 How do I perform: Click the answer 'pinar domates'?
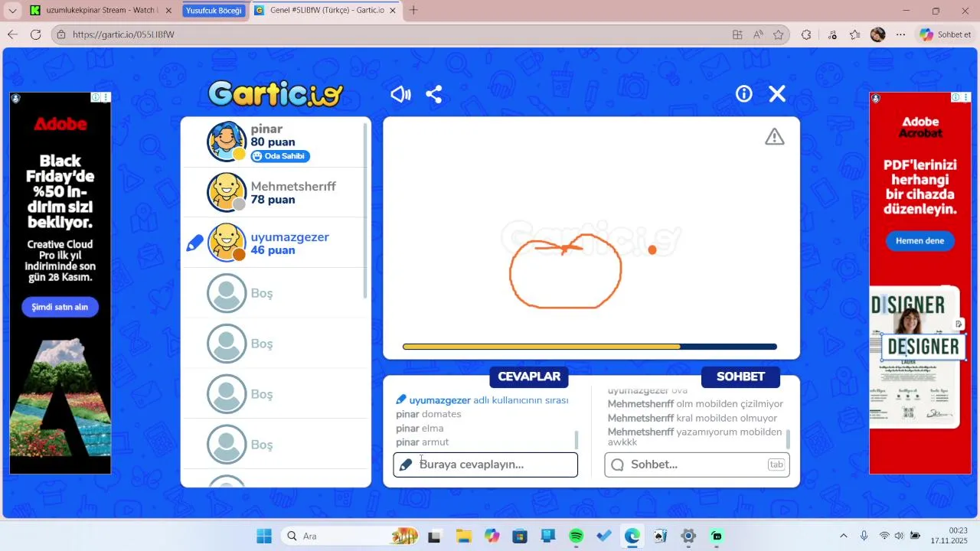429,414
